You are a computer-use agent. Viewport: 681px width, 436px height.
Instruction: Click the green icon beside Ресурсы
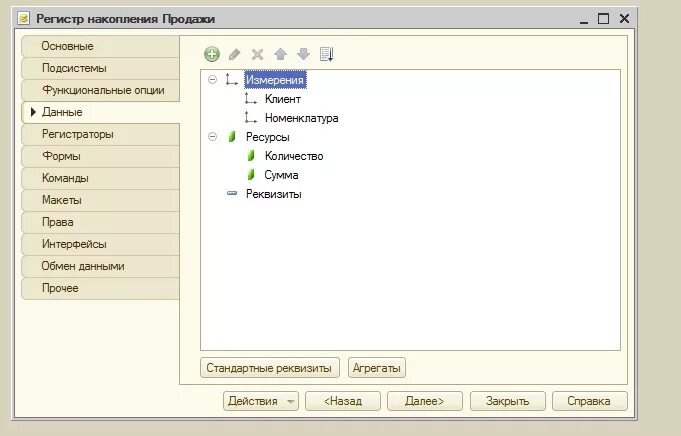[x=232, y=137]
